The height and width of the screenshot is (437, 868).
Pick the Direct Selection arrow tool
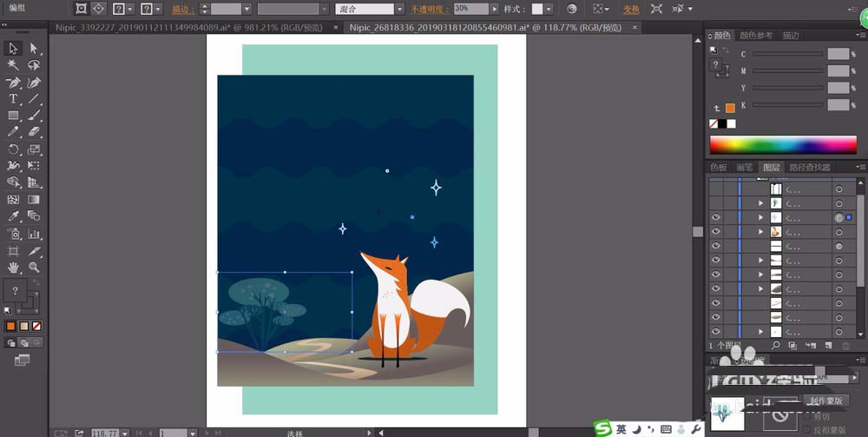pos(34,48)
